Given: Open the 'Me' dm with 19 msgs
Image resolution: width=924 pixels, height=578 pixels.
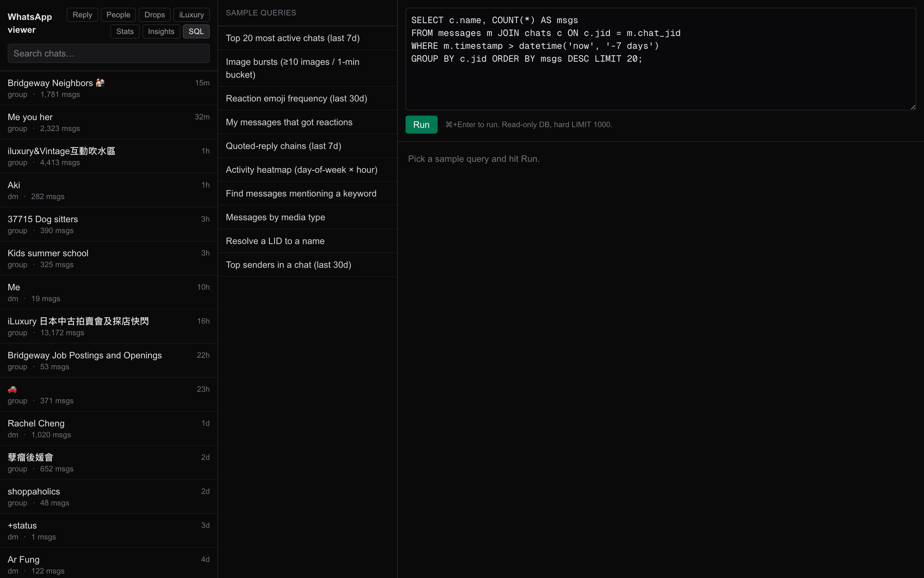Looking at the screenshot, I should pos(108,293).
